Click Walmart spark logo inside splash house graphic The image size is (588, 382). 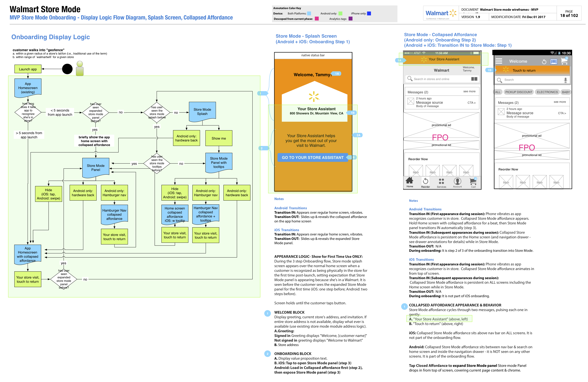314,96
